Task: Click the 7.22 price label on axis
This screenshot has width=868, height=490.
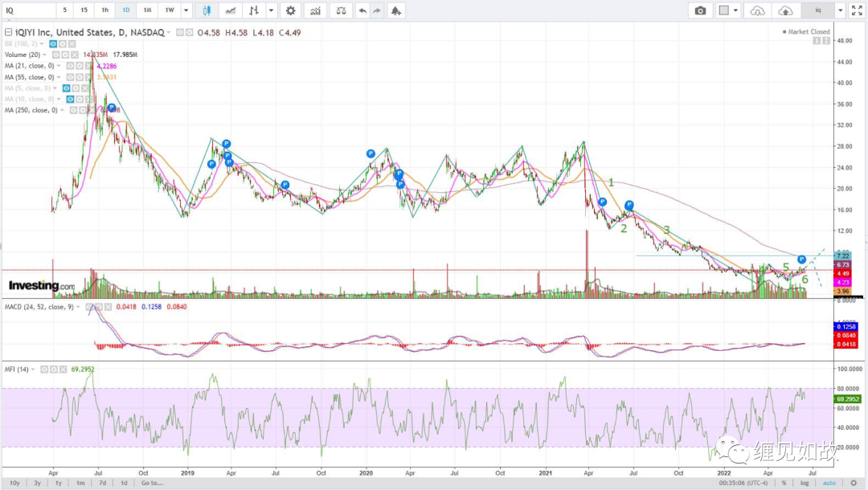Action: (843, 256)
